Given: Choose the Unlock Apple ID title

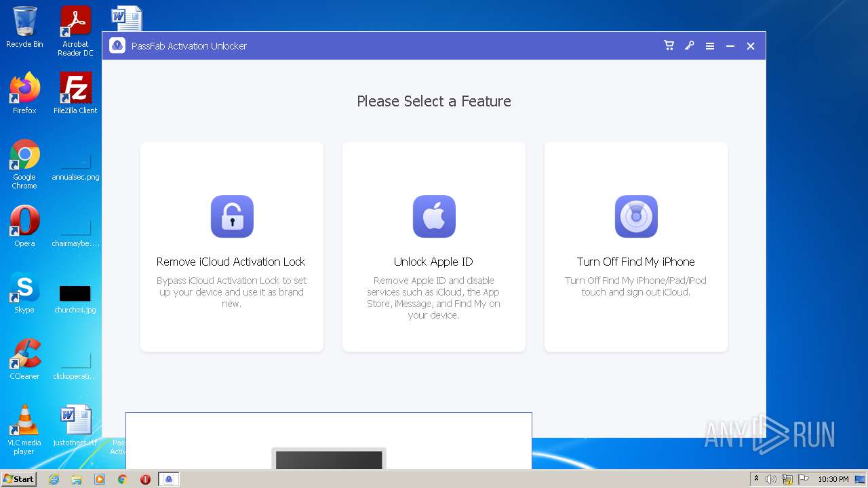Looking at the screenshot, I should [433, 262].
